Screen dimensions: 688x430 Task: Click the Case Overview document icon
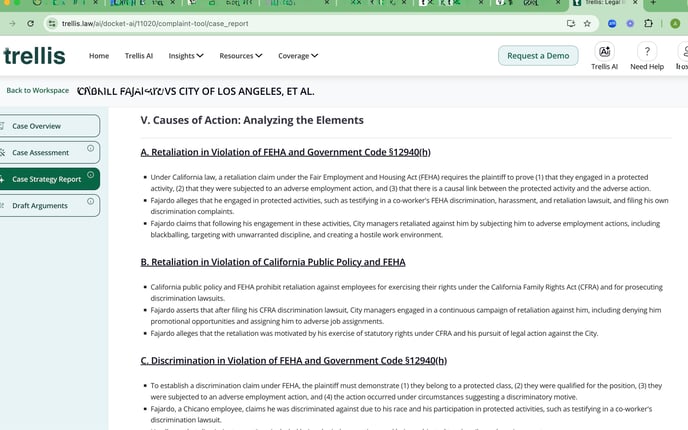click(x=2, y=126)
